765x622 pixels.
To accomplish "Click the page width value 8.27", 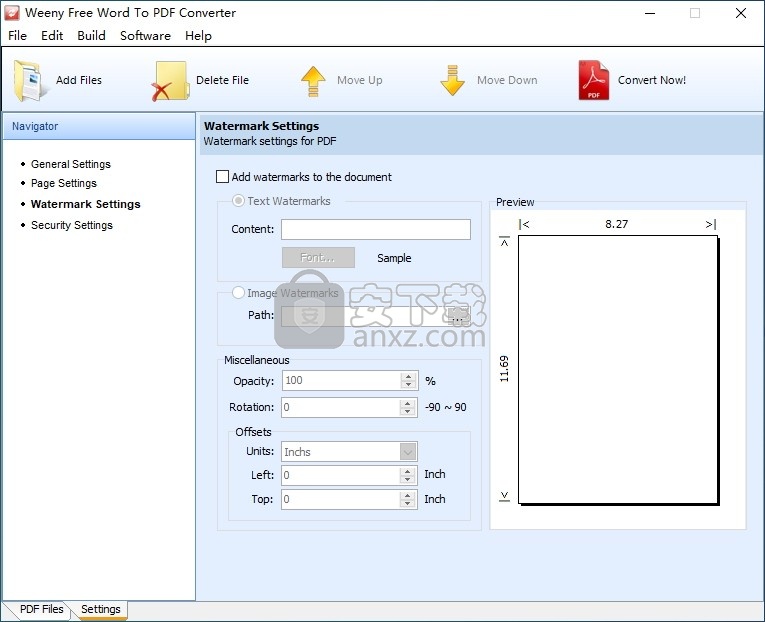I will click(x=617, y=224).
